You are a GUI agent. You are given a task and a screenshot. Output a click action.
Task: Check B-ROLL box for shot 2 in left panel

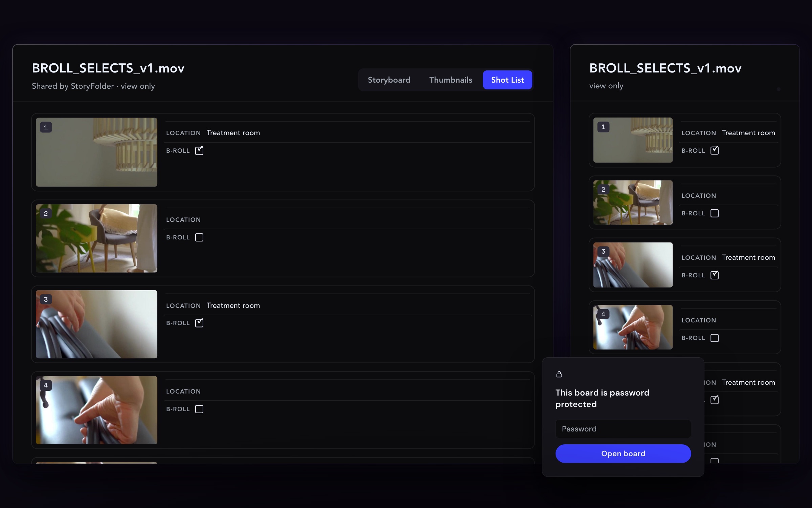199,237
